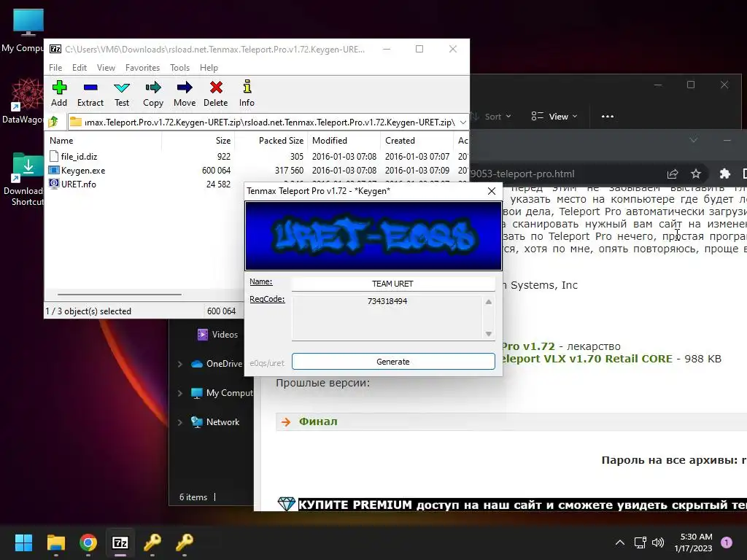Open Downloads Shortcut desktop icon
Image resolution: width=747 pixels, height=560 pixels.
[x=24, y=179]
